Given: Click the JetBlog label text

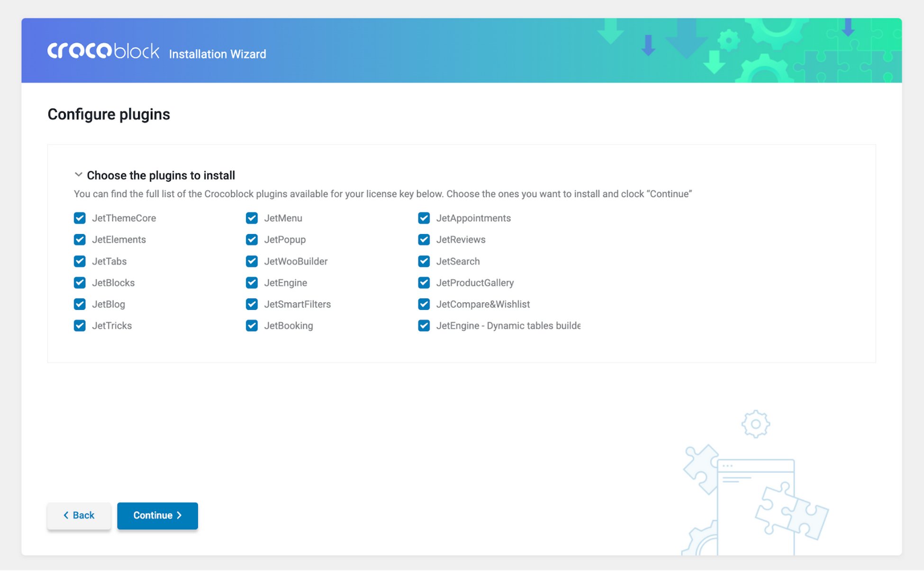Looking at the screenshot, I should point(109,304).
